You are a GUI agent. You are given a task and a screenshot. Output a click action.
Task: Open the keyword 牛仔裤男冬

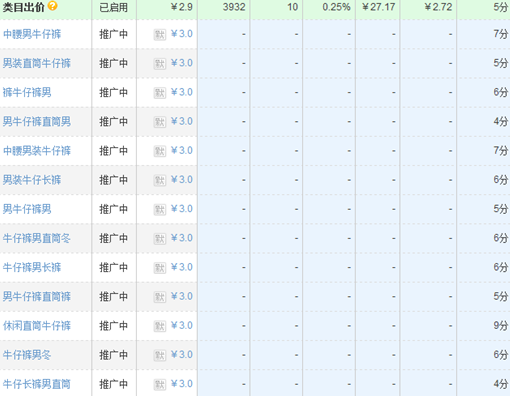[x=27, y=355]
